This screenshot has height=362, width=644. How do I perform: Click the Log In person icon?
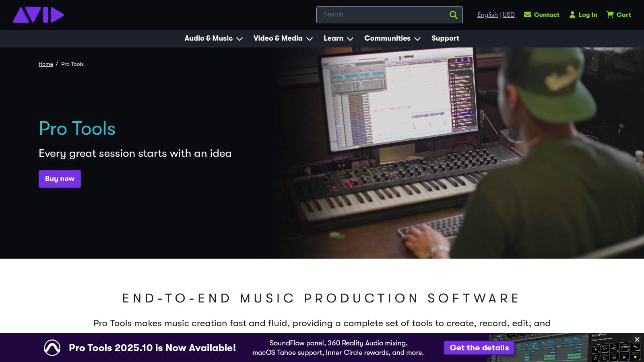pyautogui.click(x=572, y=14)
